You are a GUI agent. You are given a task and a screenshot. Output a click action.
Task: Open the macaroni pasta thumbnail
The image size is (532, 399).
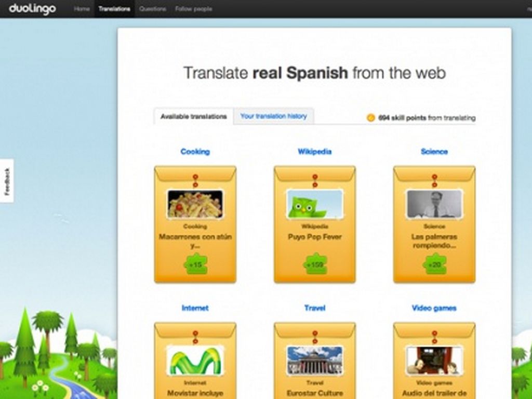tap(195, 204)
